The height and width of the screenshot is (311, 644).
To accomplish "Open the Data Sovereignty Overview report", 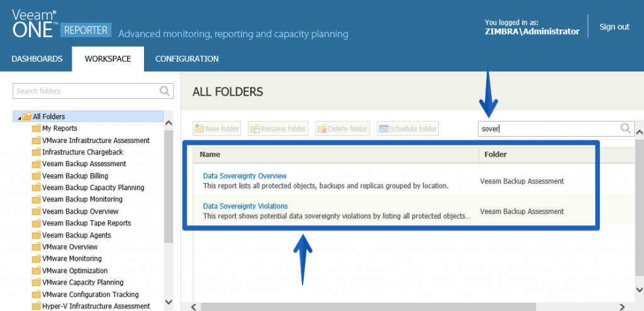I will (245, 176).
